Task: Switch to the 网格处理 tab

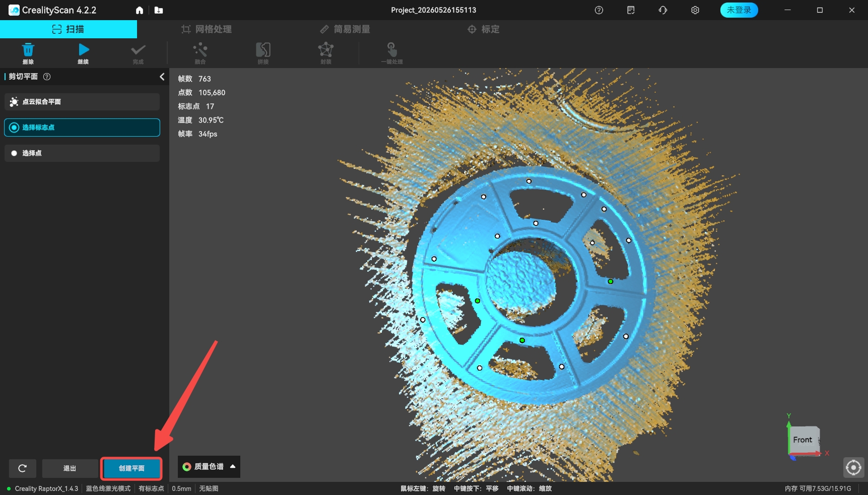Action: tap(207, 29)
